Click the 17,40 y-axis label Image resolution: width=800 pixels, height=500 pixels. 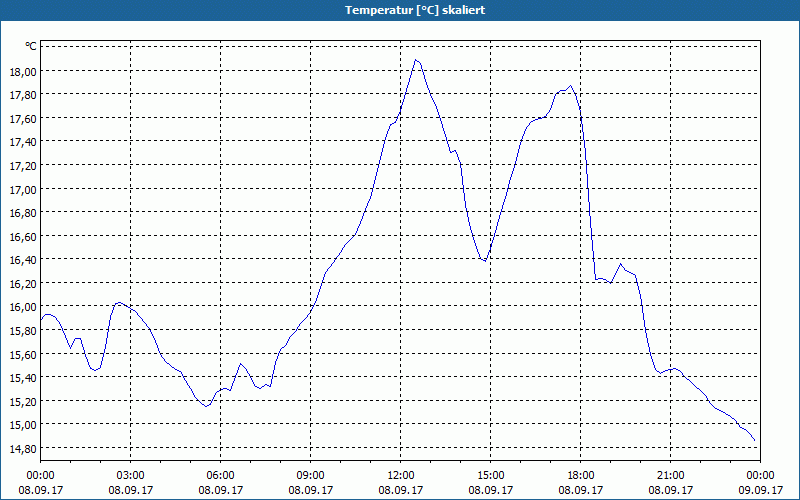coord(23,142)
